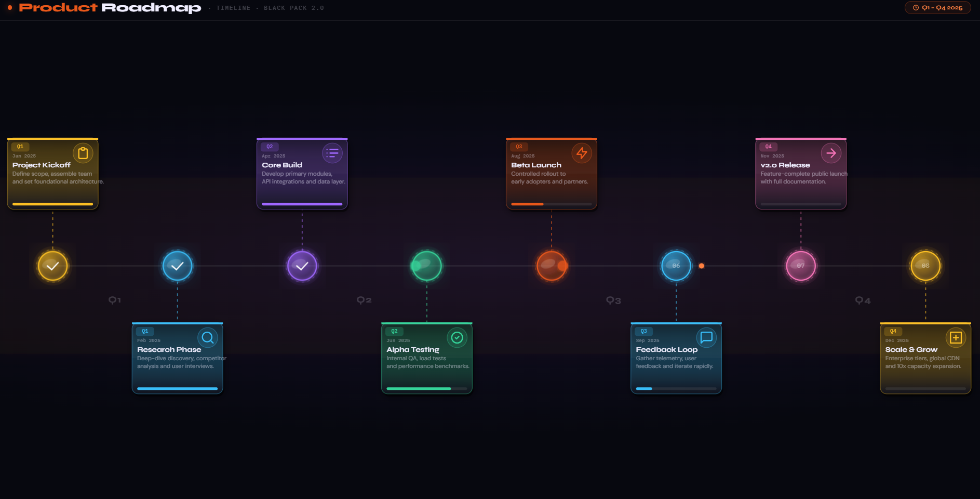Viewport: 980px width, 499px height.
Task: Click the lightning bolt icon on Beta Launch
Action: coord(582,153)
